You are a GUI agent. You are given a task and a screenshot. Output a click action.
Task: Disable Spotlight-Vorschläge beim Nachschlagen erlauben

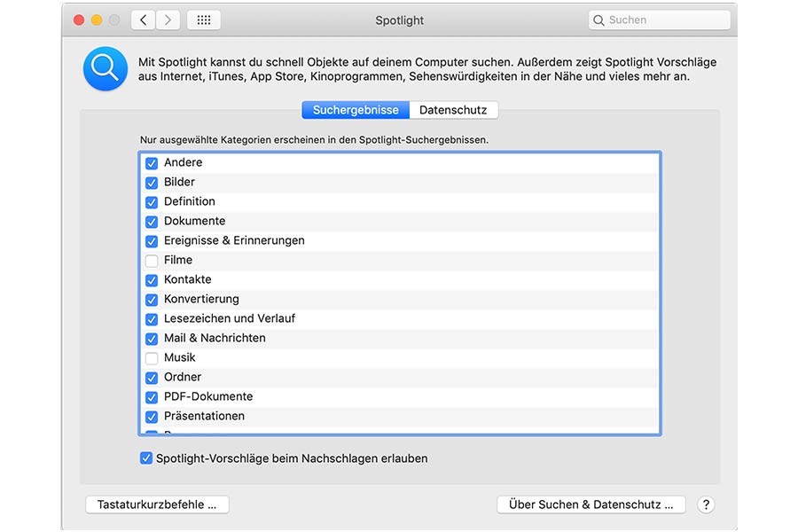click(x=146, y=458)
